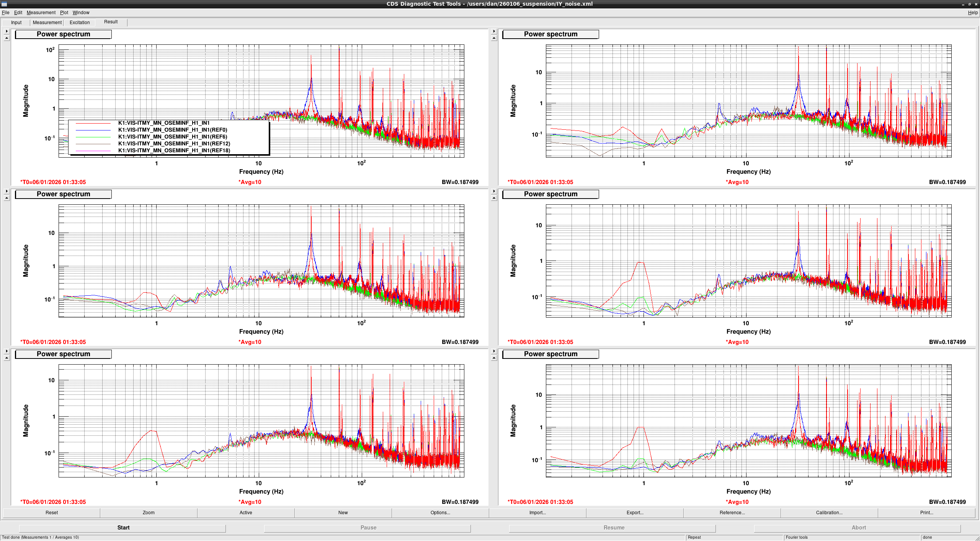Click red line swatch for OSEMINF_H1_IN1 legend
980x541 pixels.
(93, 123)
